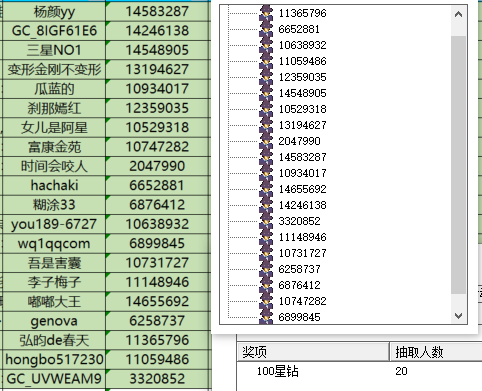Select tree entry 11365796 in the list
482x391 pixels.
302,13
